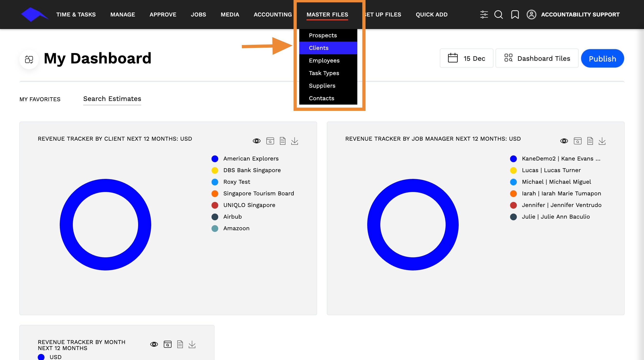This screenshot has width=644, height=360.
Task: Click the search magnifier icon
Action: coord(499,15)
